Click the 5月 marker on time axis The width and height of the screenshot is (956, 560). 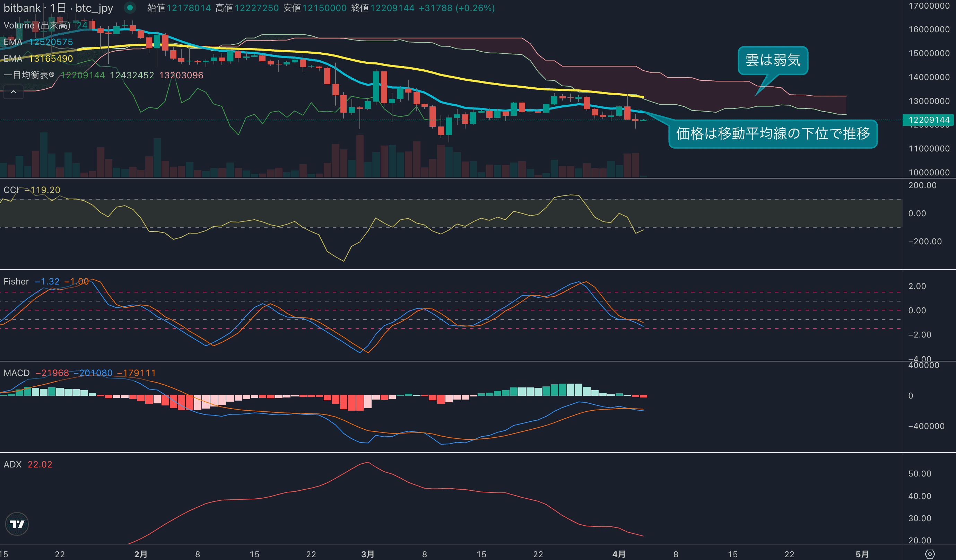point(862,554)
